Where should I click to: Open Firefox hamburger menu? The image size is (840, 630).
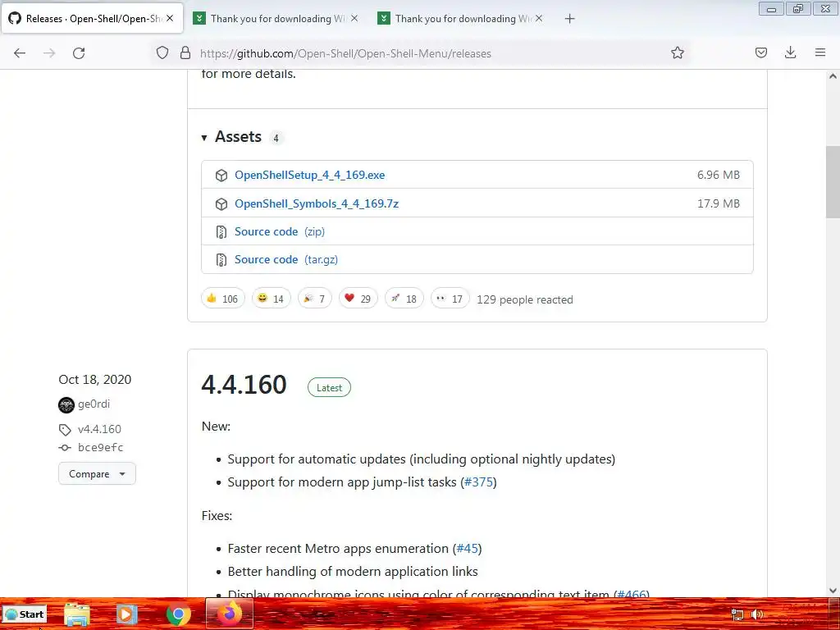[820, 52]
